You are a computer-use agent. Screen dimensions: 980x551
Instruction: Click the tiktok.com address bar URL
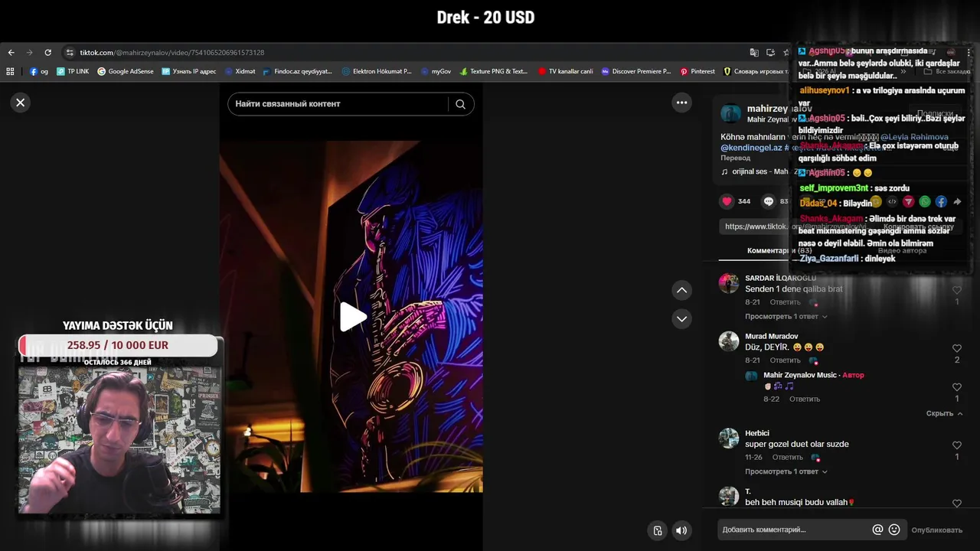click(172, 53)
